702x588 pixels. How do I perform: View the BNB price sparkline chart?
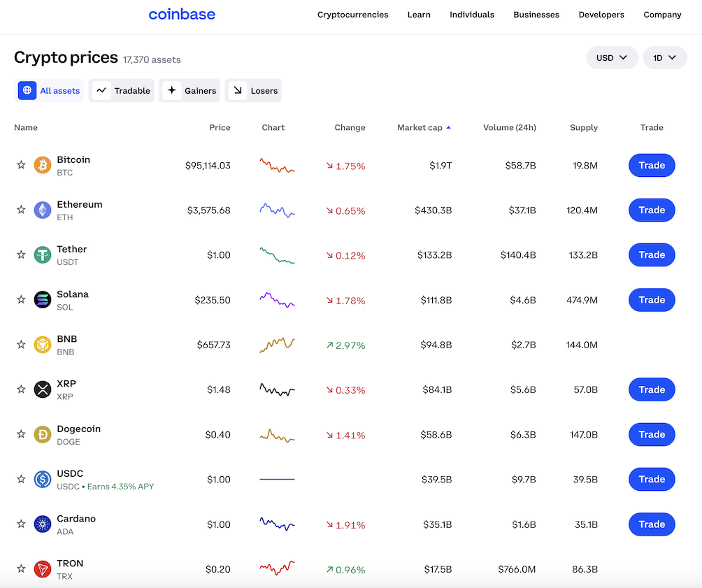click(277, 345)
